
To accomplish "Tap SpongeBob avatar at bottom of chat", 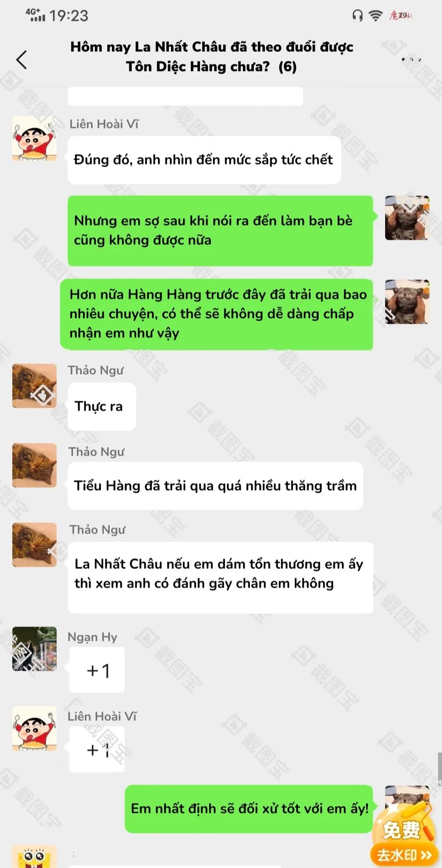I will pyautogui.click(x=35, y=857).
